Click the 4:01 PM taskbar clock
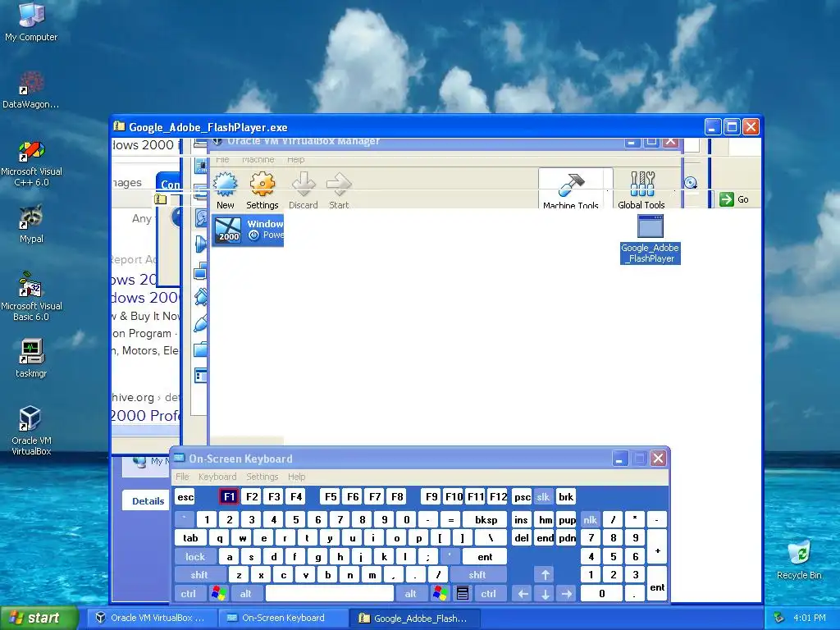This screenshot has width=840, height=630. [810, 618]
